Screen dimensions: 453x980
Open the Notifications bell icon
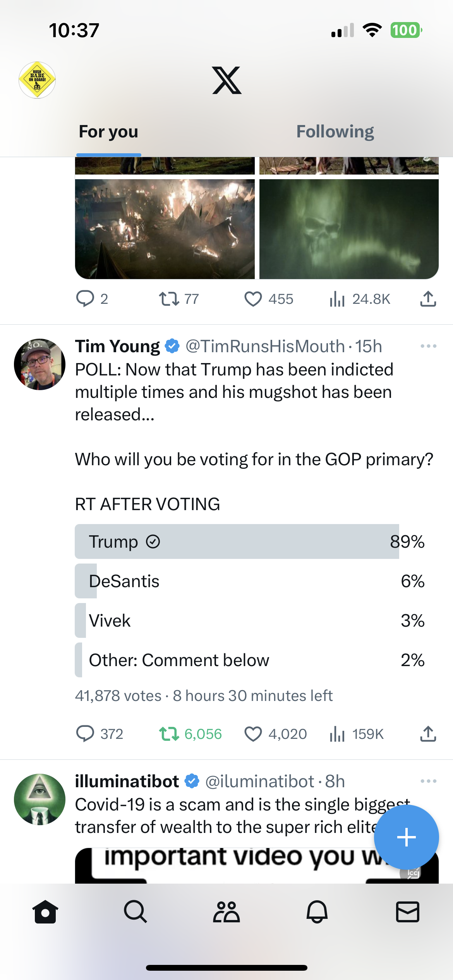click(x=317, y=912)
